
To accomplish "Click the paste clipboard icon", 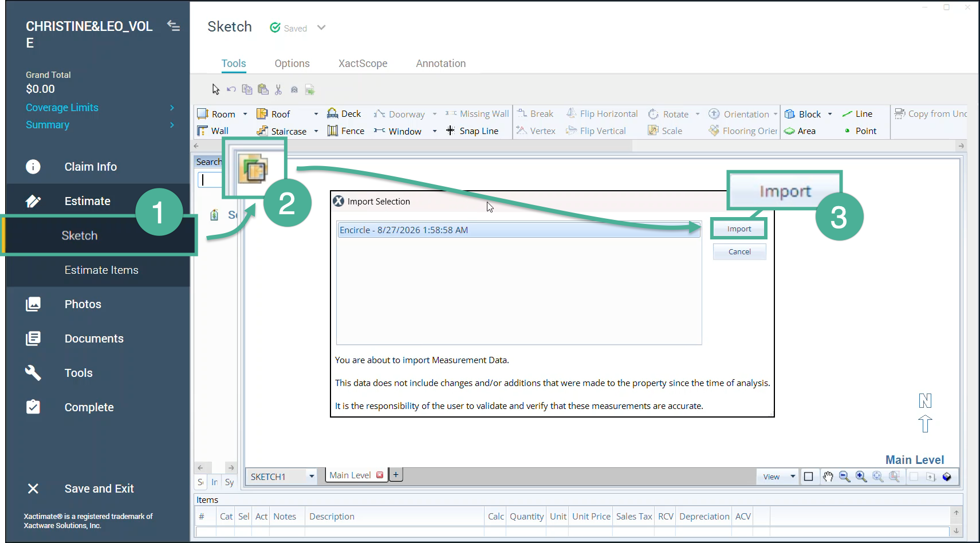I will pos(263,89).
